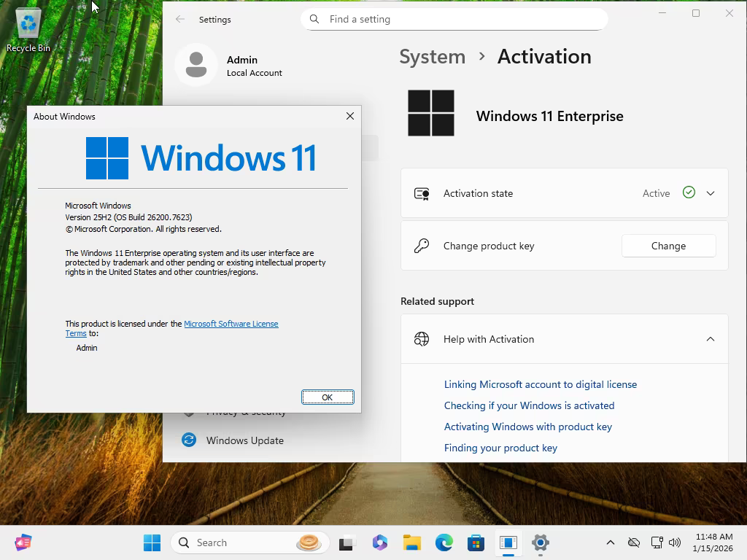This screenshot has width=747, height=560.
Task: Click the Windows 11 Enterprise edition title
Action: pos(550,116)
